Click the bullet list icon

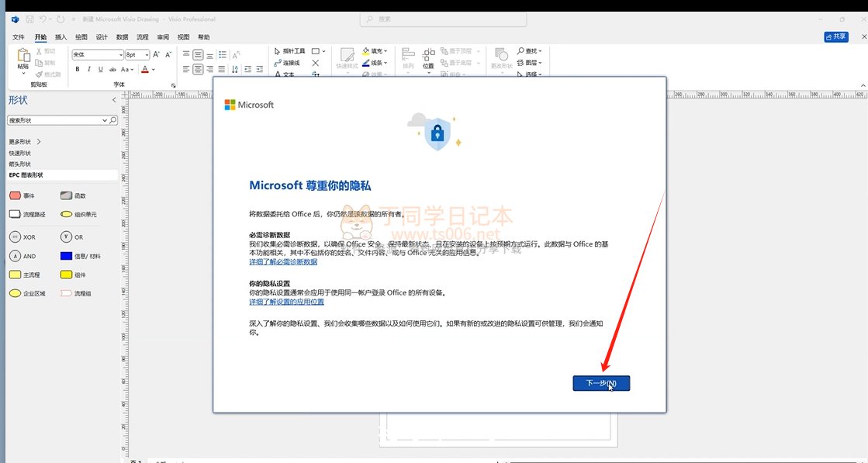point(222,54)
